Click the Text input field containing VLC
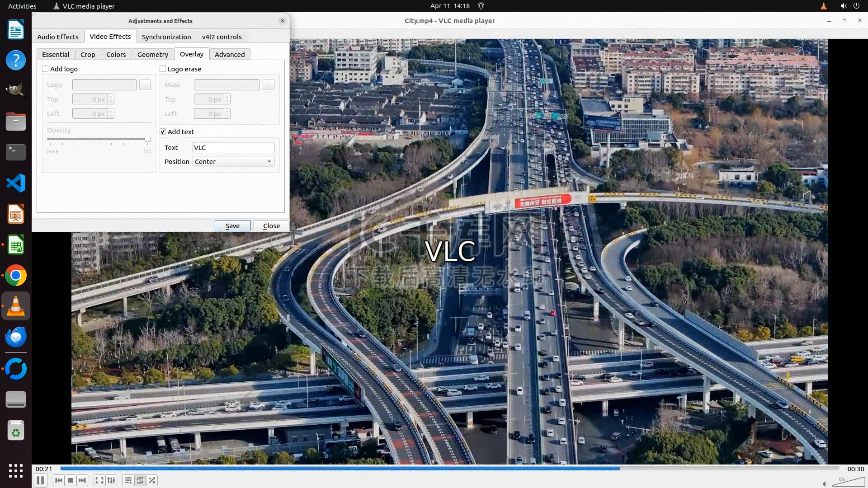868x488 pixels. click(x=233, y=148)
